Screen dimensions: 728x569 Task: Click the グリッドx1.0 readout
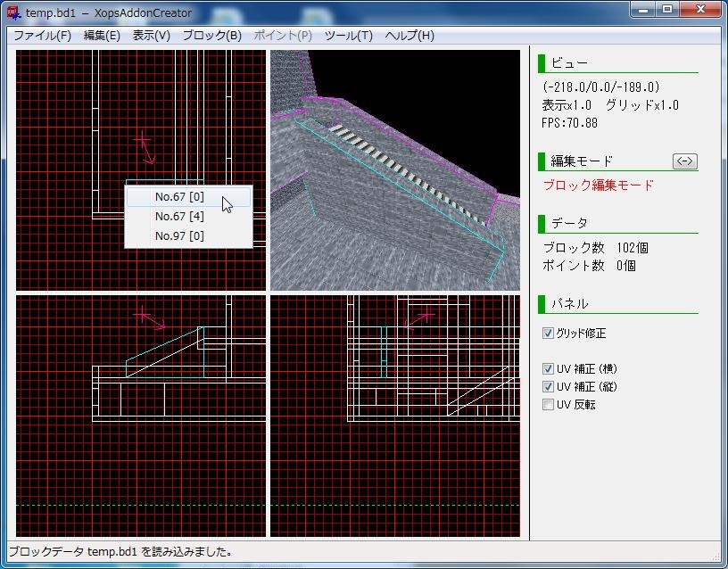coord(642,105)
